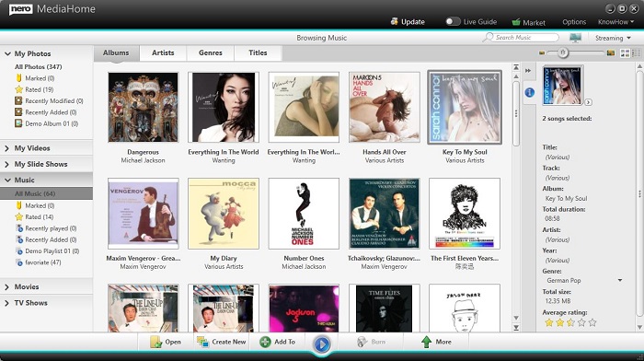Click the green More arrow icon
This screenshot has width=644, height=361.
click(426, 342)
